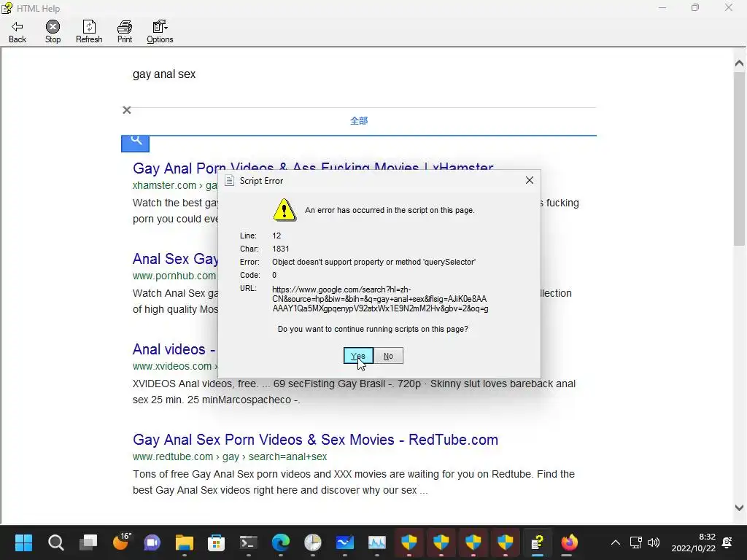The image size is (747, 560).
Task: Open the Windows Start menu
Action: click(23, 542)
